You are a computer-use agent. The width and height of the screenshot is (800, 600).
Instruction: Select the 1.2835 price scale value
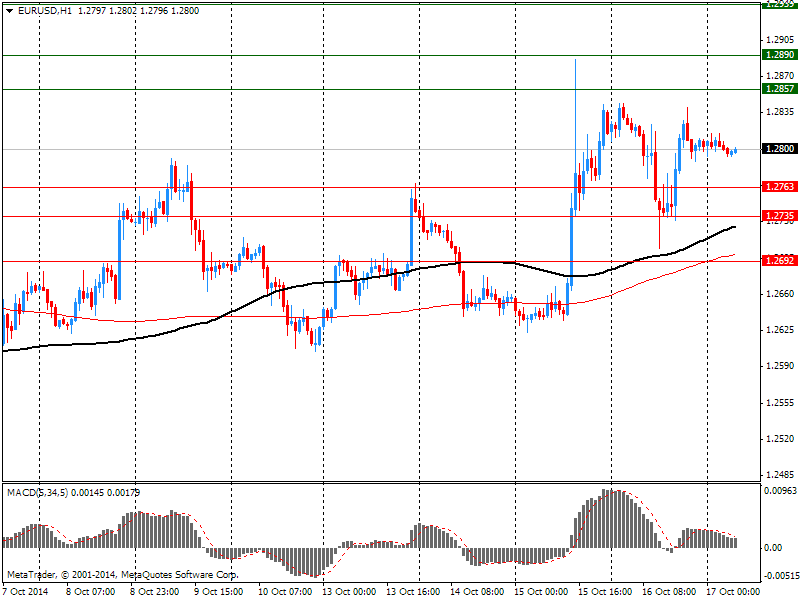(781, 112)
